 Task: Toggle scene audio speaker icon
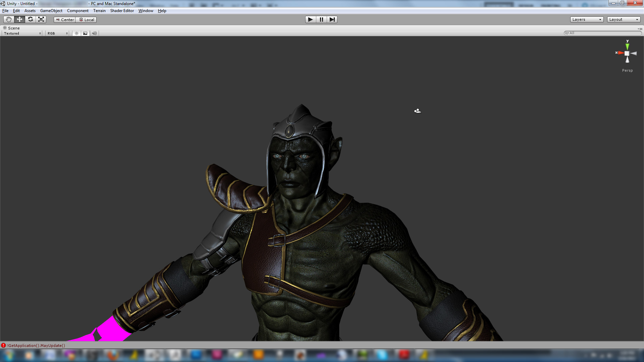tap(94, 33)
